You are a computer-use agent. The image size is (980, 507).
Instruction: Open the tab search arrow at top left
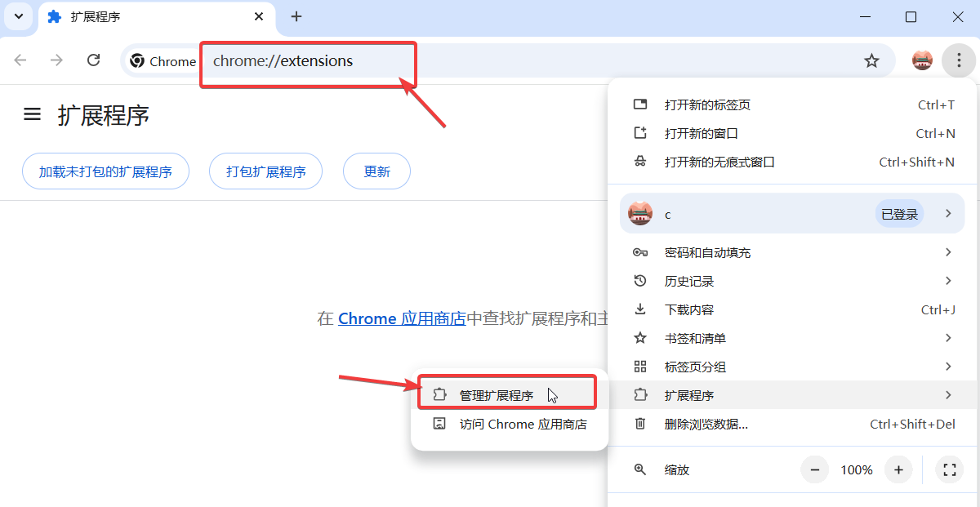click(18, 16)
